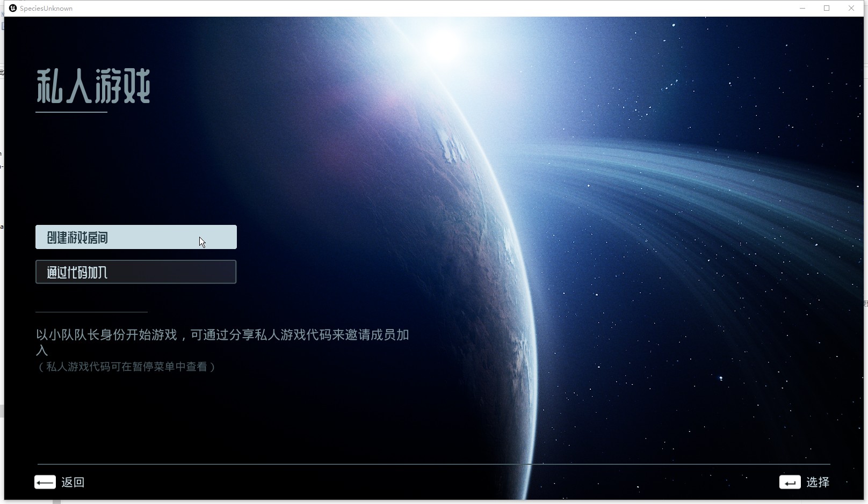
Task: Choose the 通过代码加入 join-by-code option
Action: click(x=136, y=272)
